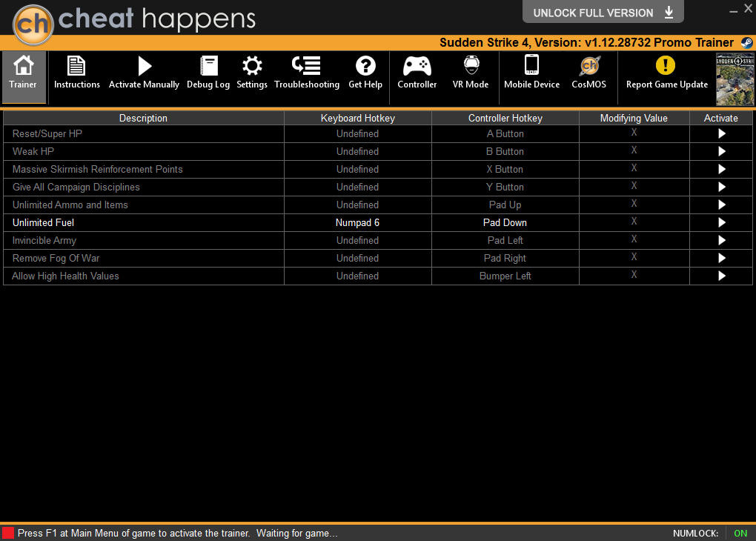
Task: Click the trainer title version text
Action: (x=586, y=43)
